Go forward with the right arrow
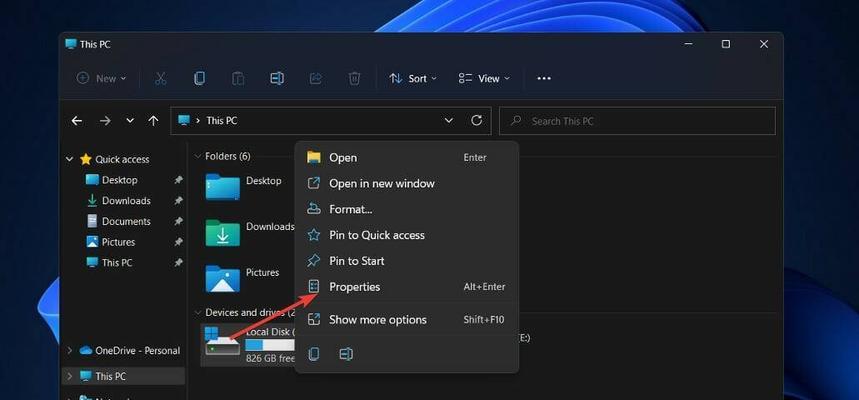Screen dimensions: 859x400 tap(105, 121)
